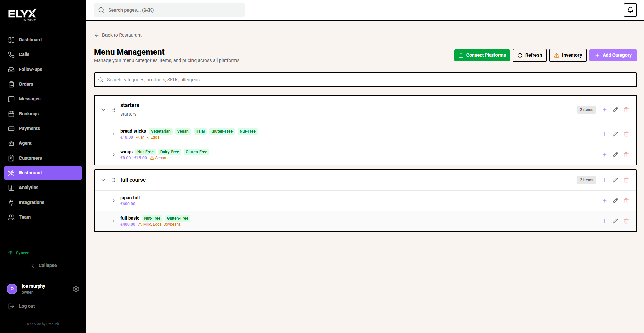Go to Customers page
The height and width of the screenshot is (333, 644).
pos(43,158)
